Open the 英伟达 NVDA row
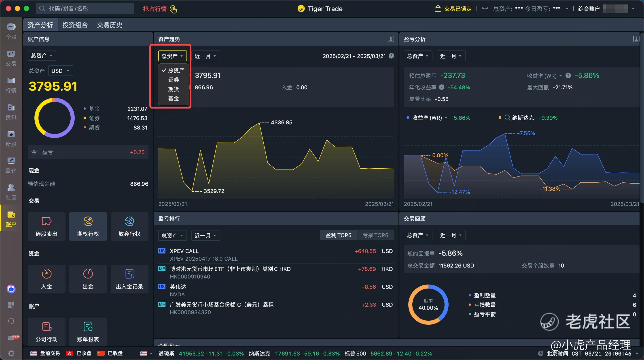This screenshot has height=360, width=644. pos(276,290)
